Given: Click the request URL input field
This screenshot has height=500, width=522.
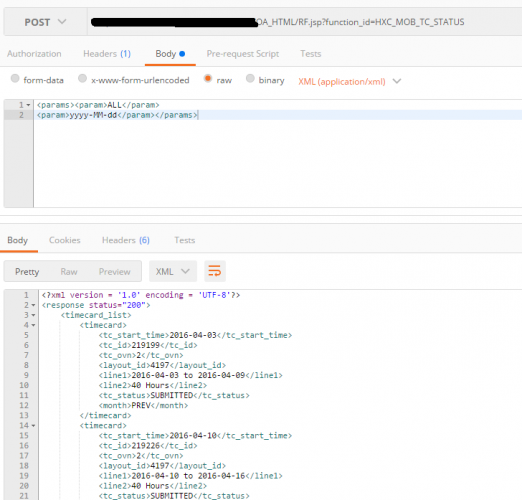Looking at the screenshot, I should click(x=305, y=22).
